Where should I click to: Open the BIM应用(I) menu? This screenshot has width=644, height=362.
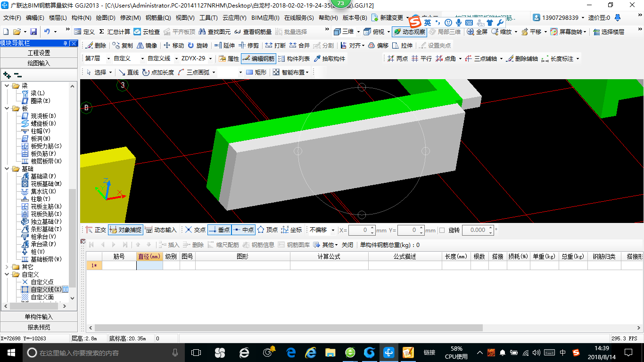coord(265,18)
